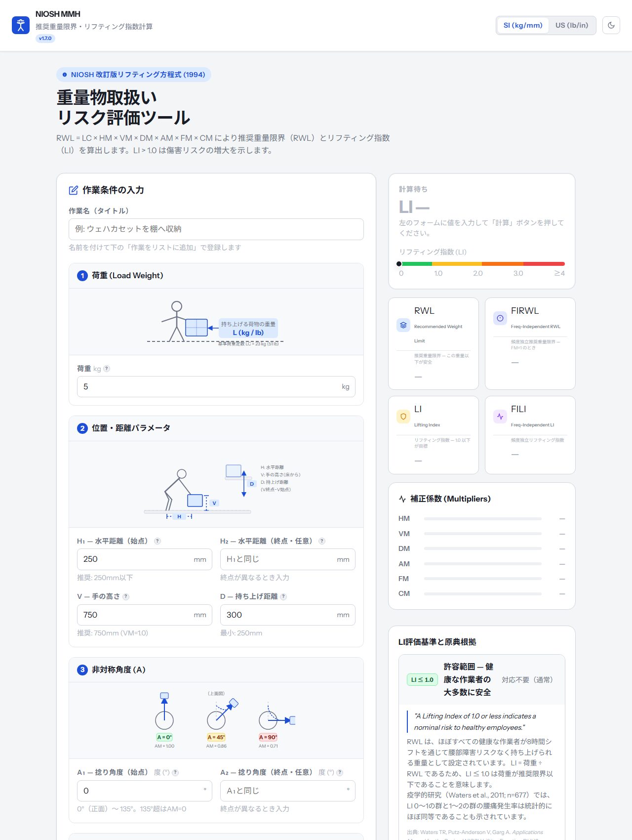Click the 作業名 title input field

pyautogui.click(x=216, y=229)
